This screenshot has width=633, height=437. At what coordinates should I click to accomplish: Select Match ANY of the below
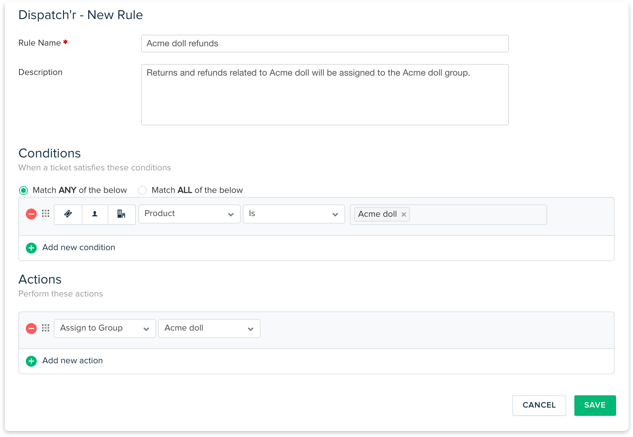[x=24, y=190]
